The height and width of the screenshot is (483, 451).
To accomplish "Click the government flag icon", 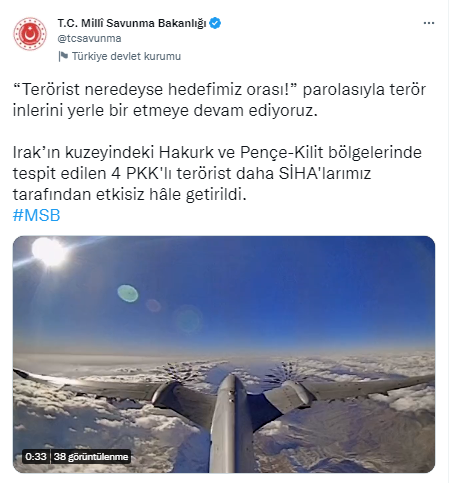I will 63,56.
